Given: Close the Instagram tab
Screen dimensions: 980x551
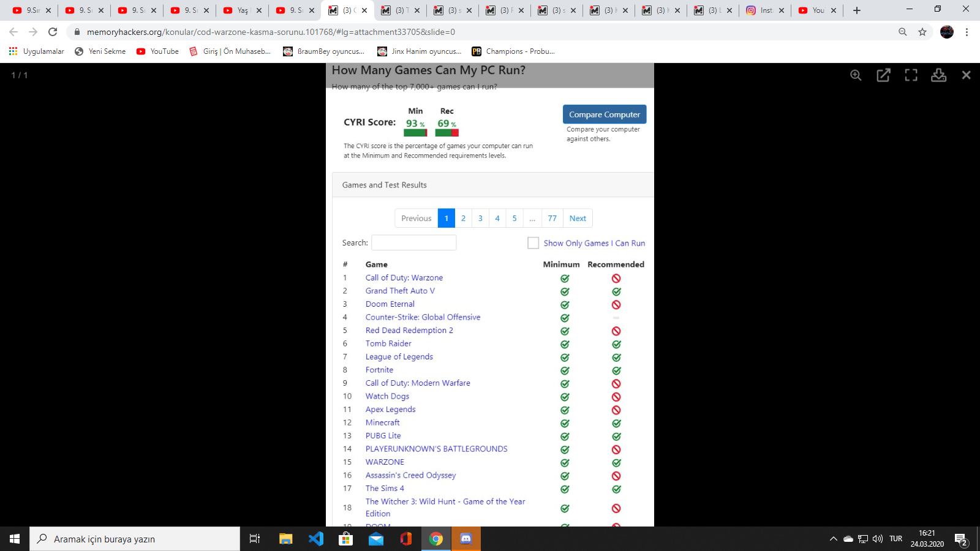Looking at the screenshot, I should (782, 10).
